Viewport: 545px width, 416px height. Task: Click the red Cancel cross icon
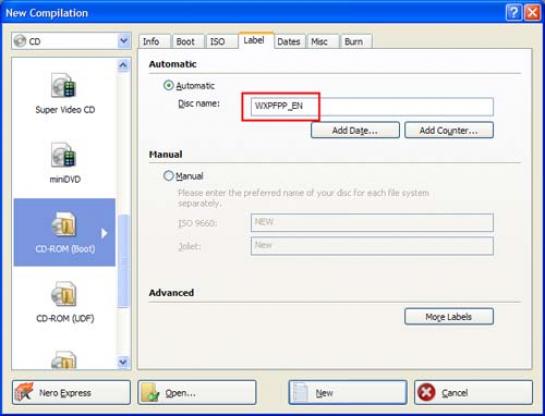(426, 392)
